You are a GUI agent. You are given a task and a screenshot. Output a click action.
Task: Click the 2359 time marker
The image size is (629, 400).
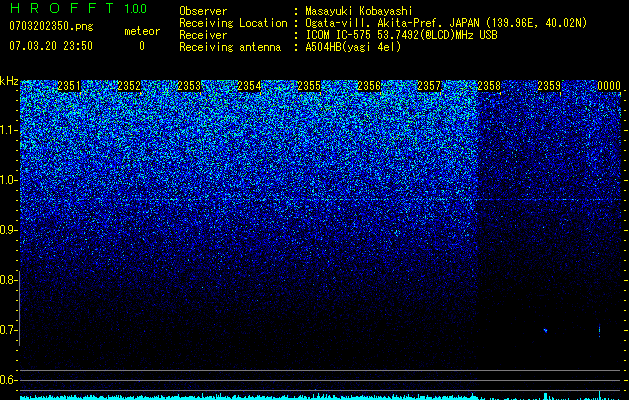point(549,86)
